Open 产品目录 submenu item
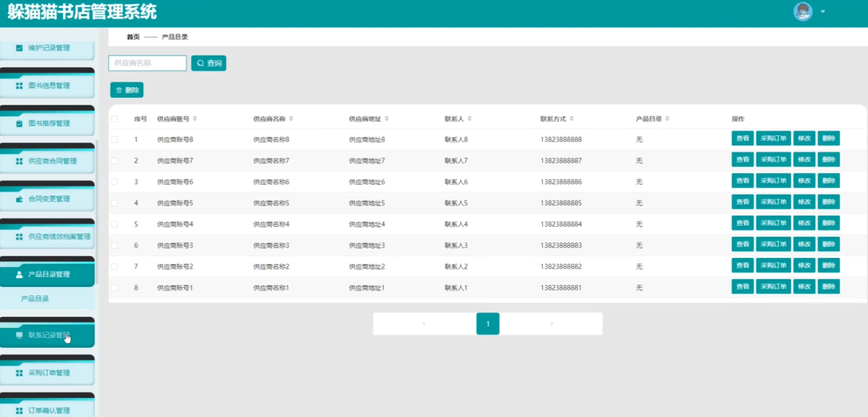 (35, 299)
